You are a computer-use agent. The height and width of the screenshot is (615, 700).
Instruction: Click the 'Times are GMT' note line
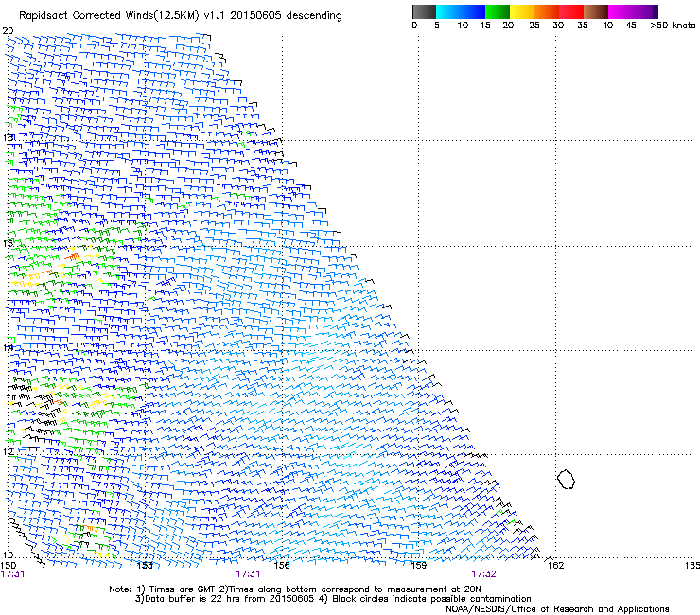pos(294,589)
